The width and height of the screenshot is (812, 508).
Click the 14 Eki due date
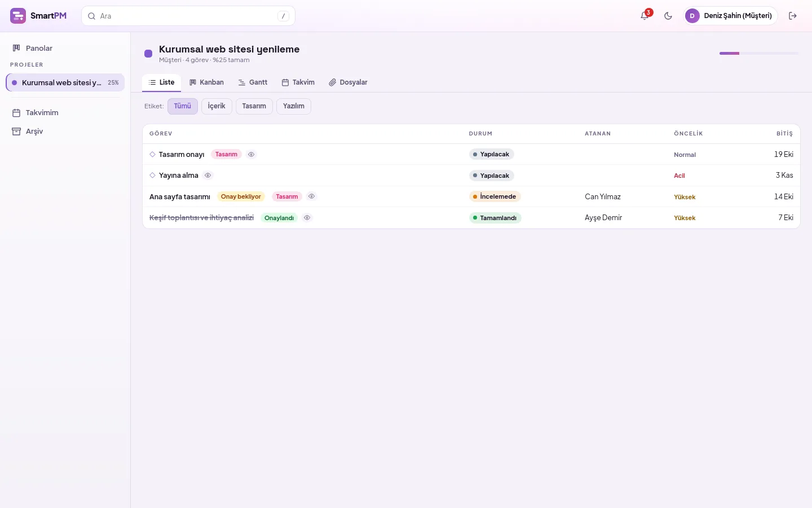click(x=784, y=196)
